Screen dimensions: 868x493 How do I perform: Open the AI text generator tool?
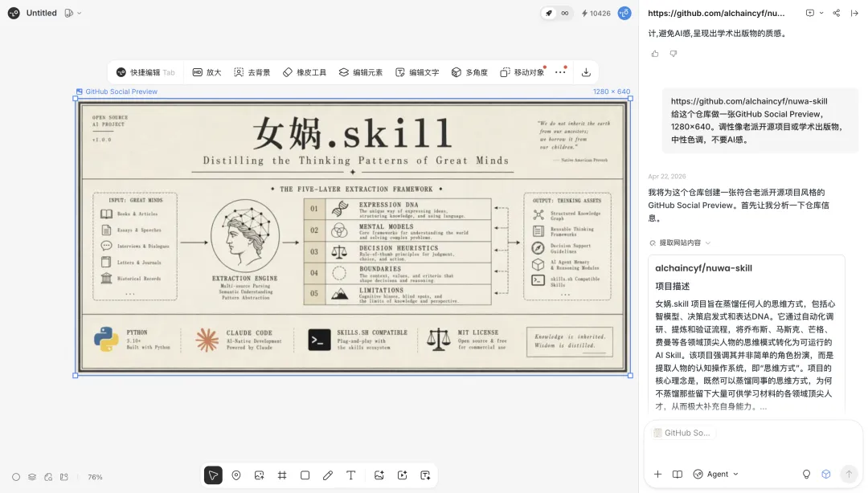425,475
